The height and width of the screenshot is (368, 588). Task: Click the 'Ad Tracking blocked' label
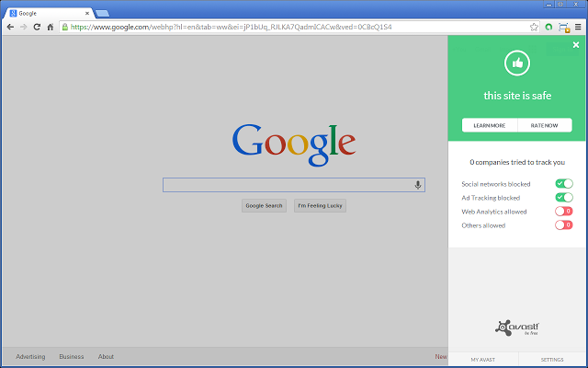point(491,198)
